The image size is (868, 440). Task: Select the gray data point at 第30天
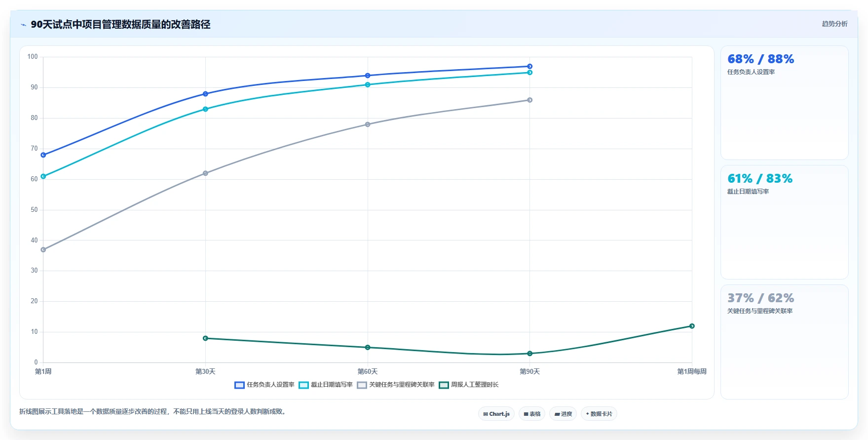(x=205, y=173)
